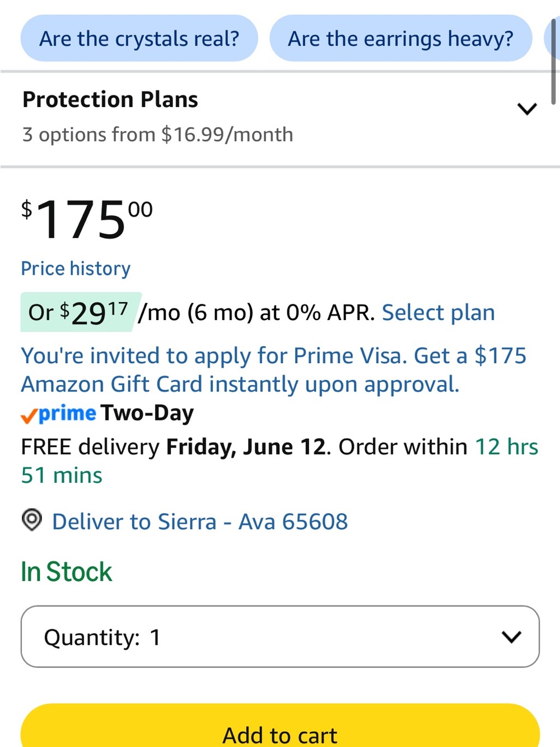Click the Select plan link
560x747 pixels.
[438, 312]
